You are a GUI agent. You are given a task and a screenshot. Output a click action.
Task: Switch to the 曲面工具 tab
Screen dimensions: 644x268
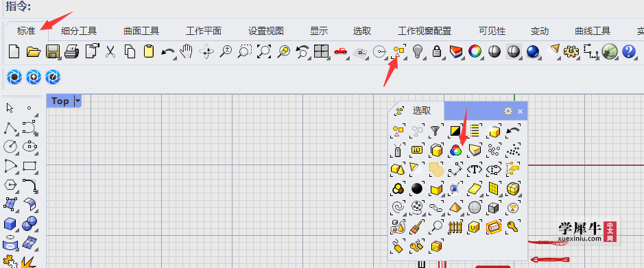coord(141,32)
